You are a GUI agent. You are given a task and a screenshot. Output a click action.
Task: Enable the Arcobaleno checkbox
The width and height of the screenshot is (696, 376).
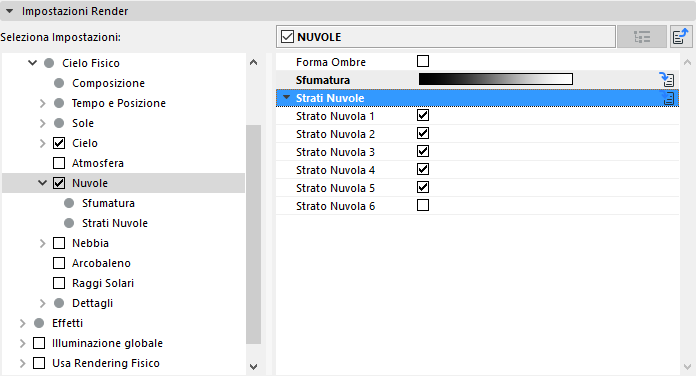click(x=59, y=263)
